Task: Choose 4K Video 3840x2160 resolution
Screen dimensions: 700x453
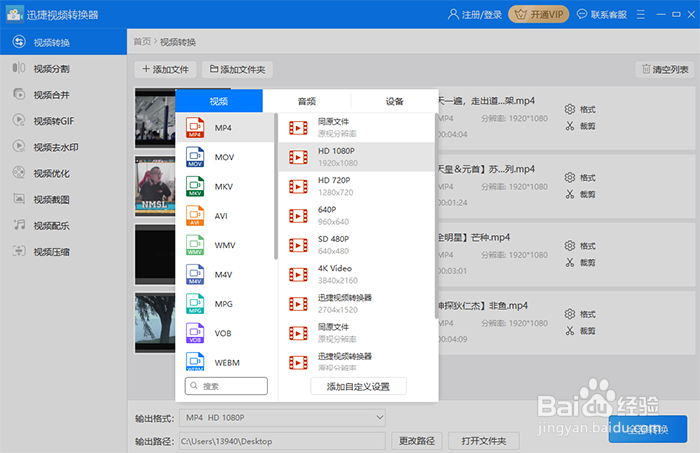Action: click(356, 274)
